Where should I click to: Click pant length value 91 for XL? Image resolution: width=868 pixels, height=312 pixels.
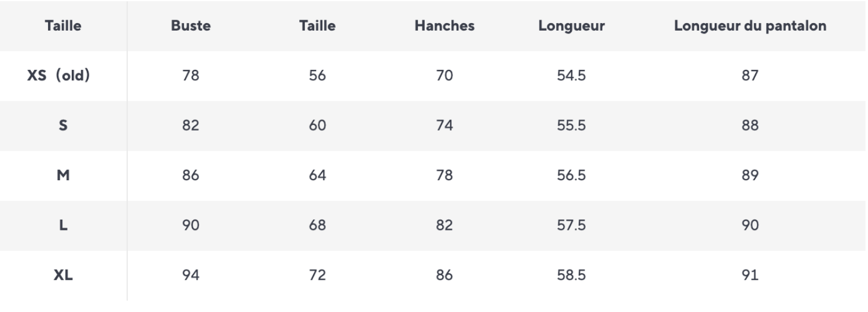(x=750, y=275)
